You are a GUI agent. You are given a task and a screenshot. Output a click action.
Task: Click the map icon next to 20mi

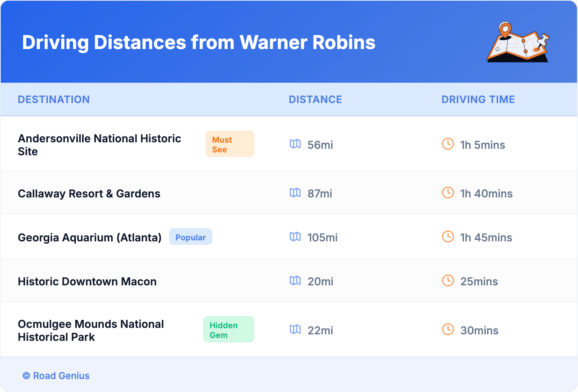pyautogui.click(x=295, y=281)
